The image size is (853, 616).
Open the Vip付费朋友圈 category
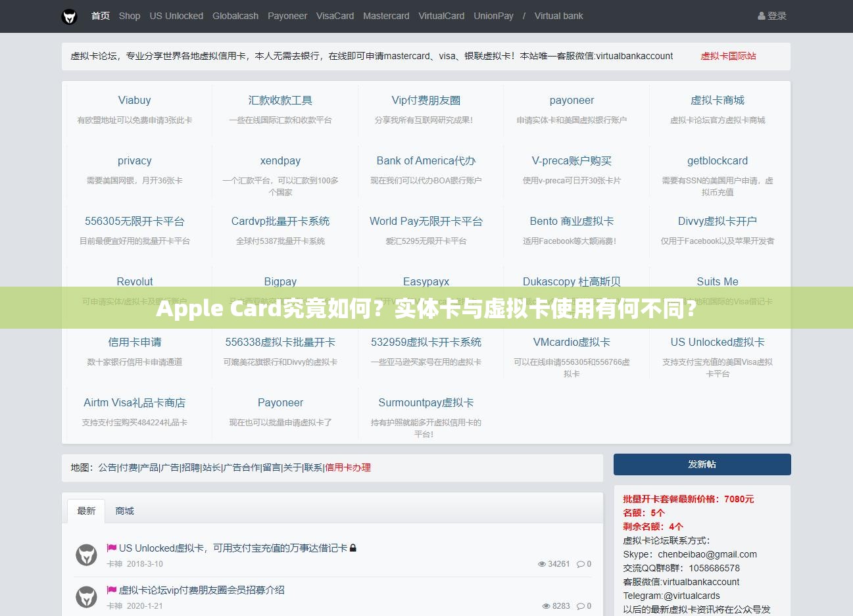coord(426,100)
